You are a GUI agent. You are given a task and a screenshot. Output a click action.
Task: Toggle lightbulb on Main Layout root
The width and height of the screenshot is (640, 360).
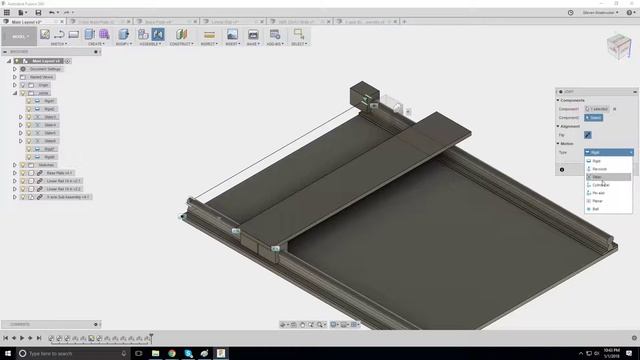17,61
